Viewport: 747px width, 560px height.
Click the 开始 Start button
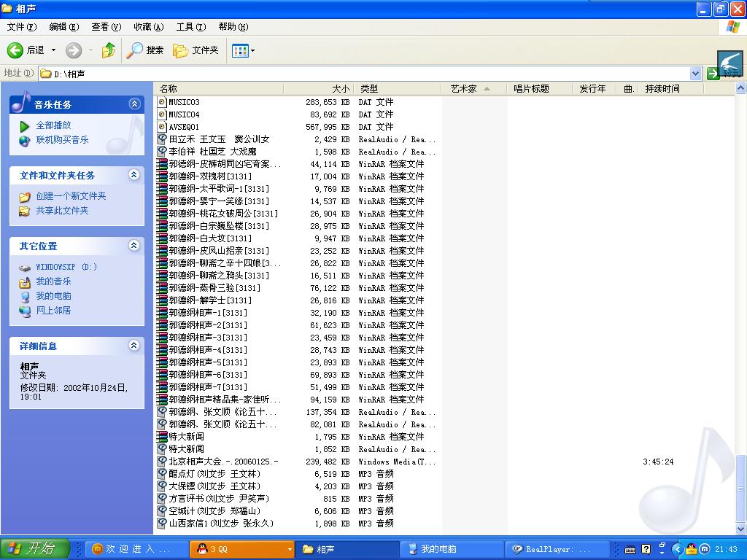35,548
